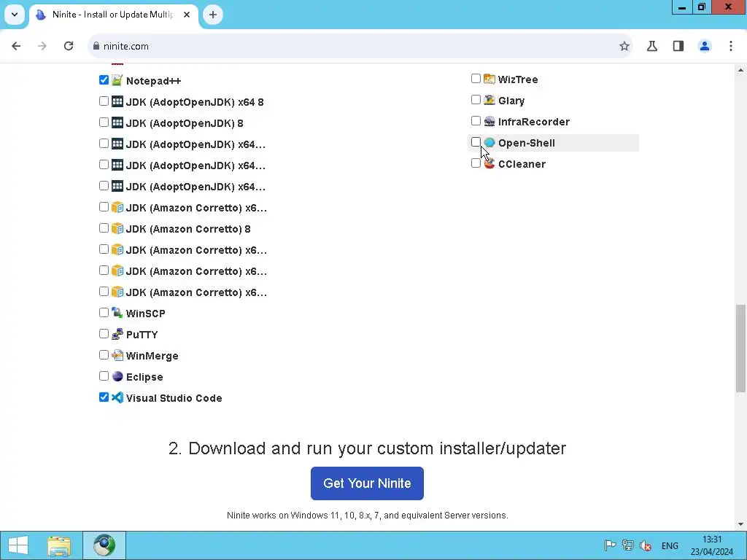Click the ninite.com address bar
747x560 pixels.
(x=360, y=46)
